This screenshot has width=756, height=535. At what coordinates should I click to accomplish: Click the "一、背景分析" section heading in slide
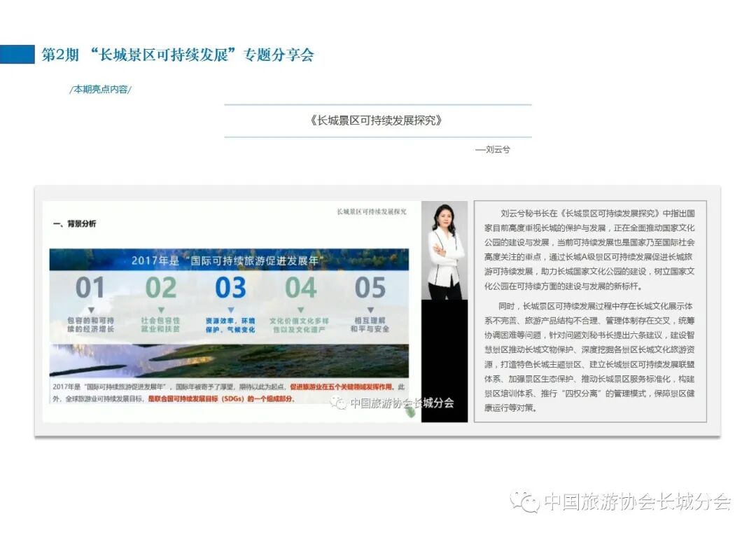click(74, 224)
